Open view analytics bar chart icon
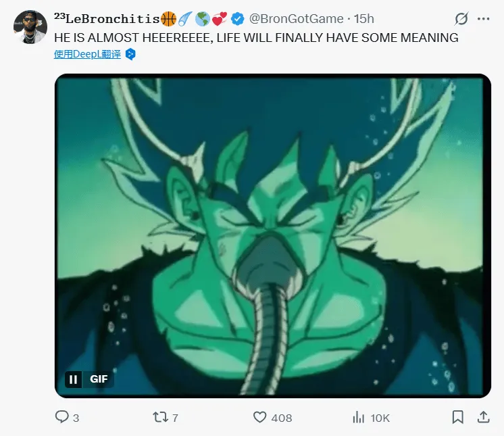Screen dimensions: 504x436 pos(359,417)
